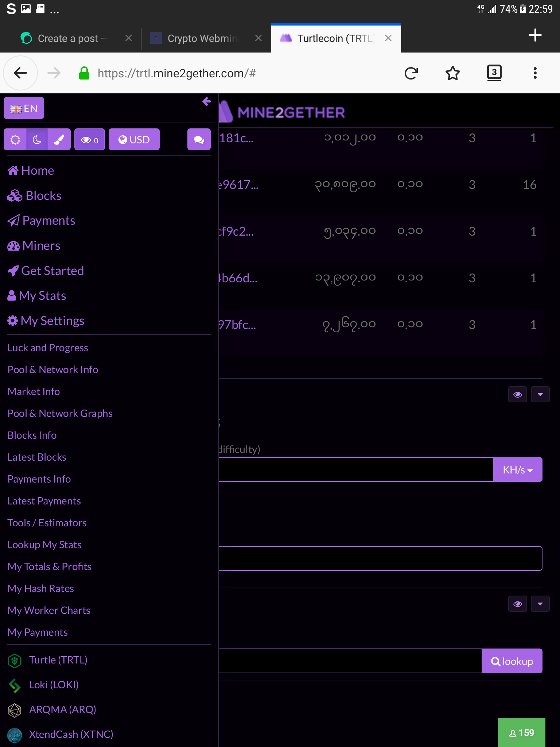Click the Turtle coin logo icon
Image resolution: width=560 pixels, height=747 pixels.
(x=15, y=661)
